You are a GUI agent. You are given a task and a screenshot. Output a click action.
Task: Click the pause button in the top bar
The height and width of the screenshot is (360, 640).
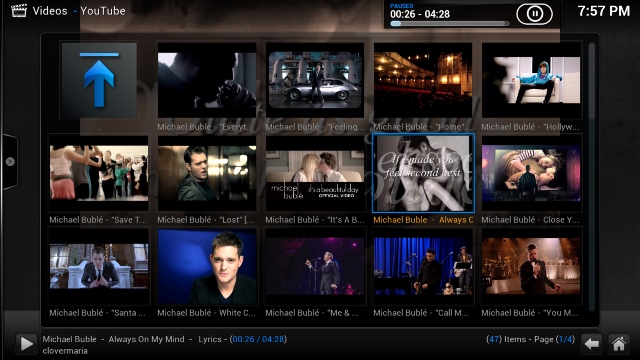coord(534,14)
